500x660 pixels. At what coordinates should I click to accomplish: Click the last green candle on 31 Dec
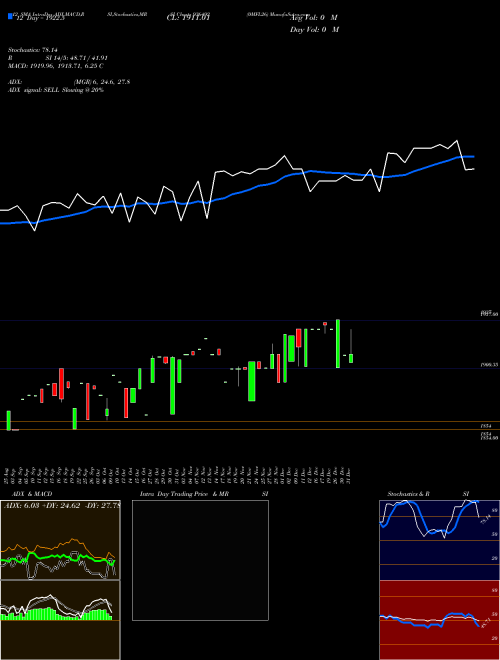[x=351, y=358]
